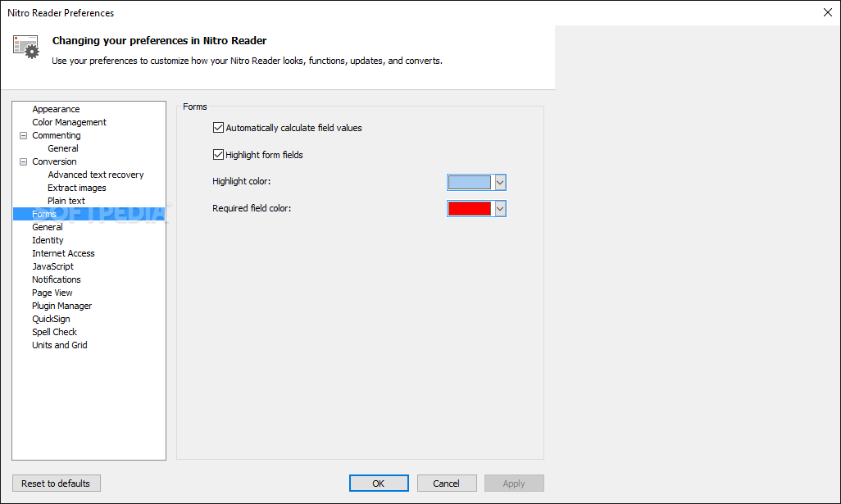Open Units and Grid preferences
Viewport: 841px width, 504px height.
pos(60,345)
